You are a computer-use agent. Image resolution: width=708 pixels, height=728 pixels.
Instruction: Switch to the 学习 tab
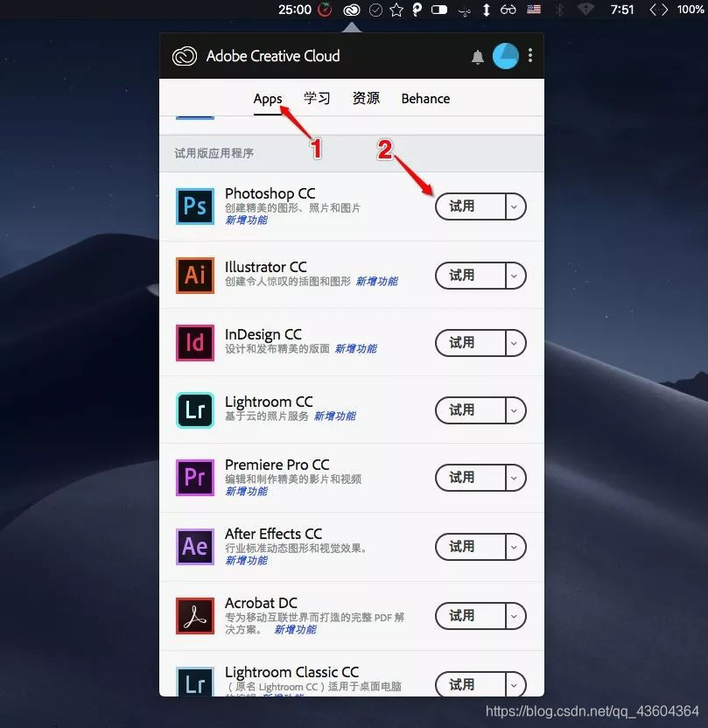click(317, 98)
